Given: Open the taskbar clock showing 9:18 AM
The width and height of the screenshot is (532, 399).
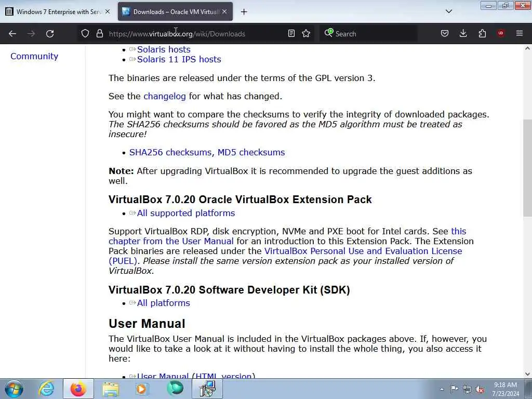Looking at the screenshot, I should click(x=505, y=389).
